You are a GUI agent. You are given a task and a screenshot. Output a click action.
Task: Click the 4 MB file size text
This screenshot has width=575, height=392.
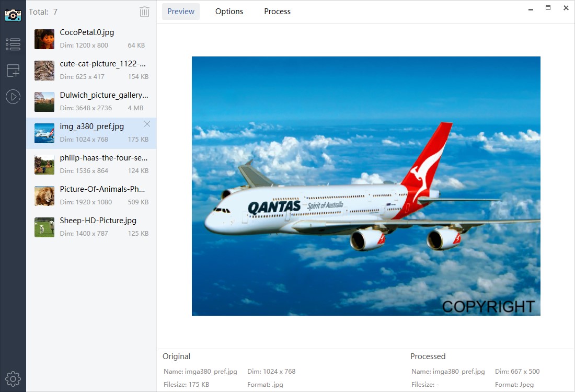[135, 108]
